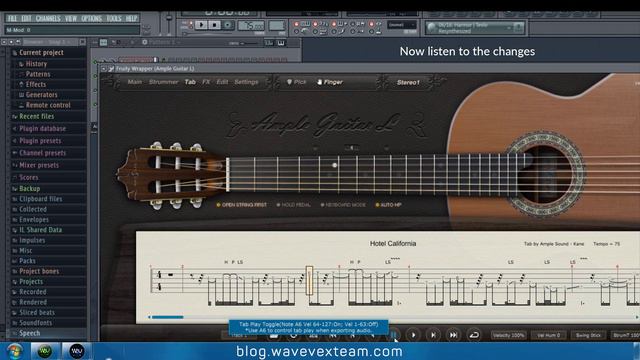Select Finger playing mode
Viewport: 640px width, 360px height.
[x=330, y=82]
